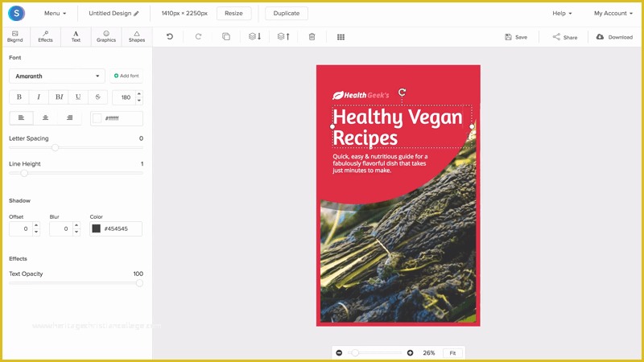Align text right
The image size is (644, 362).
pos(70,118)
